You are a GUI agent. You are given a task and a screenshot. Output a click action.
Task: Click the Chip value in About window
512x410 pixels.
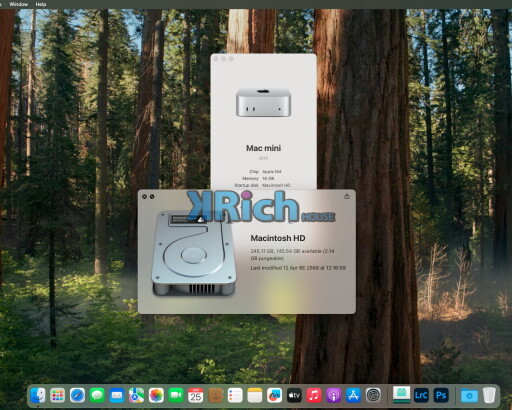point(272,172)
